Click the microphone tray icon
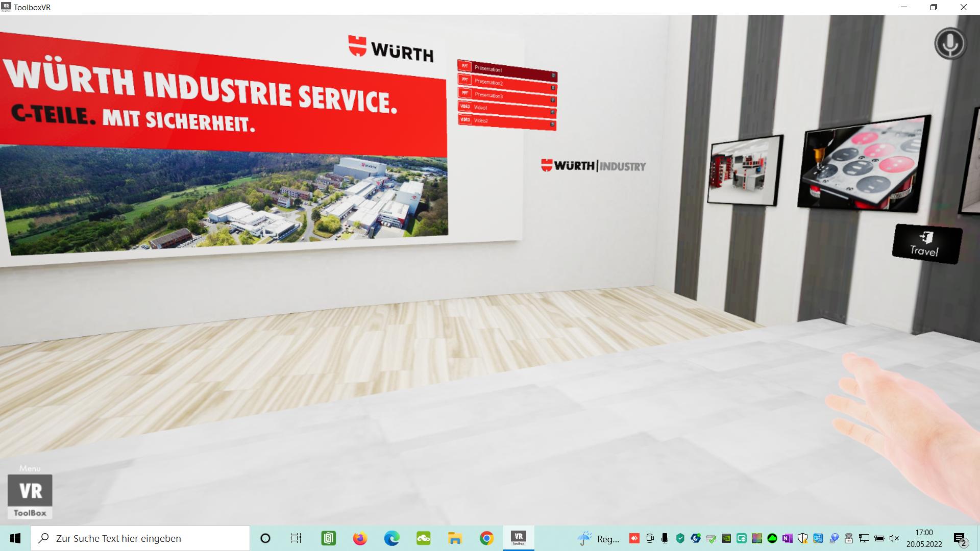The image size is (980, 551). 665,538
